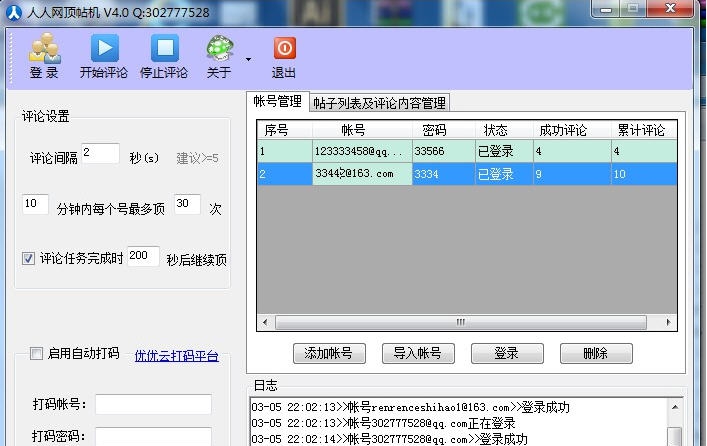Edit the 200 seconds delay field
707x446 pixels.
pos(143,256)
